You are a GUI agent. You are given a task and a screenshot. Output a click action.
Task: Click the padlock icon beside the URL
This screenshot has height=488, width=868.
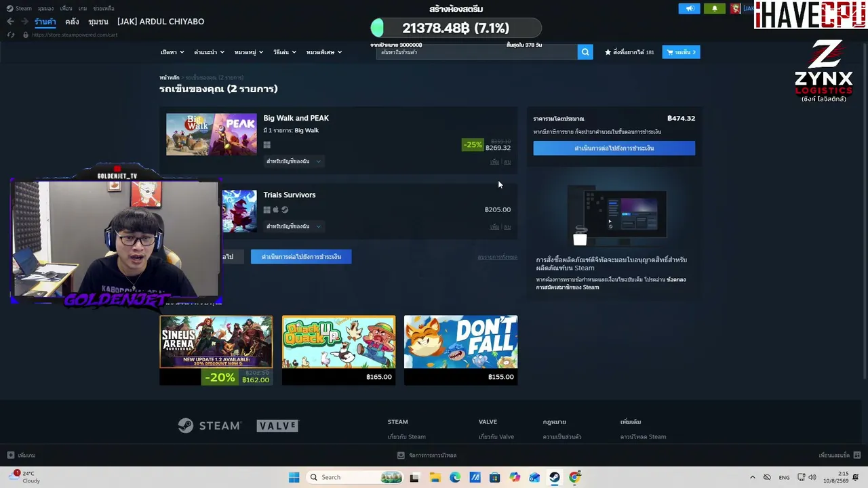(26, 35)
